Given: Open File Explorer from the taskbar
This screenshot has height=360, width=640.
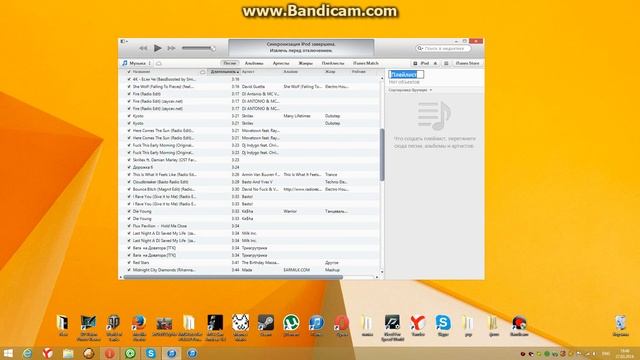Looking at the screenshot, I should point(68,353).
